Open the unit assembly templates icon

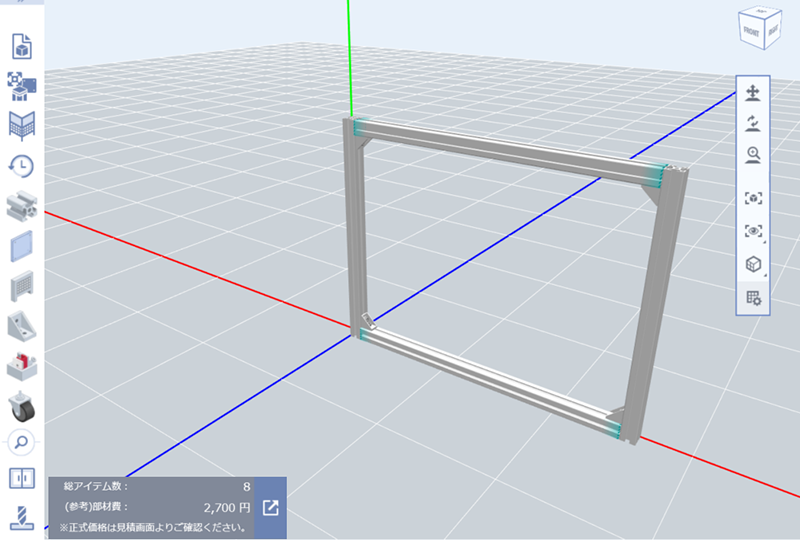22,86
